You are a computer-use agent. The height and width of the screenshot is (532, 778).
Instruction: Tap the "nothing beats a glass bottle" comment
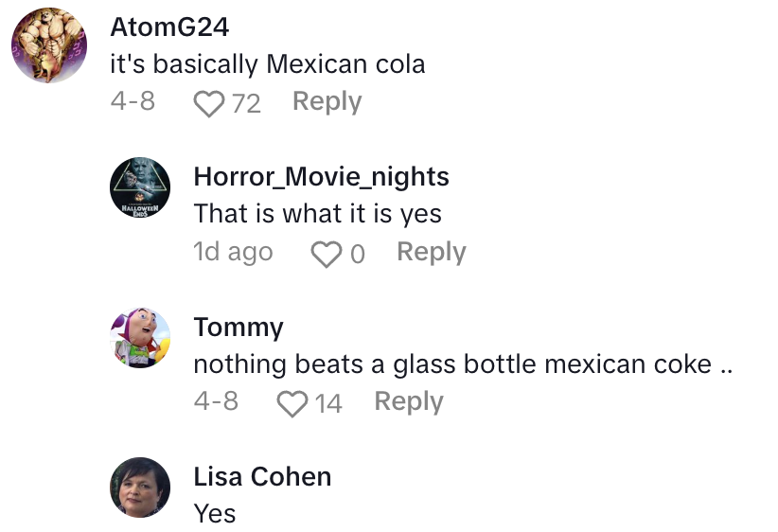(463, 364)
